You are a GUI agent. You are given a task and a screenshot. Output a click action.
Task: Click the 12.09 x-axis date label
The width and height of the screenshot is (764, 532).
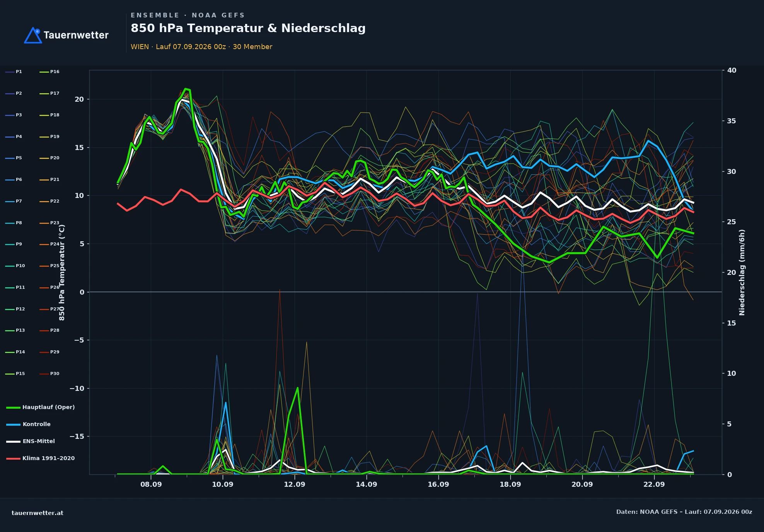coord(295,485)
